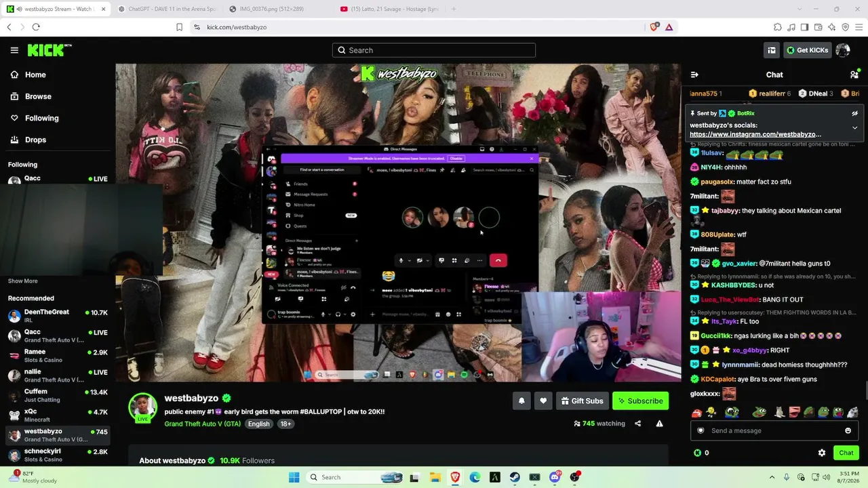Image resolution: width=868 pixels, height=488 pixels.
Task: Open DeenTheGreat recommended channel
Action: [57, 316]
